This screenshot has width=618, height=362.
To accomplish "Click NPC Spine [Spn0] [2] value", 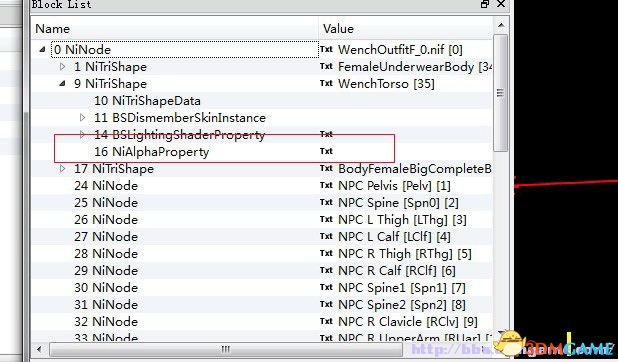I will [398, 203].
